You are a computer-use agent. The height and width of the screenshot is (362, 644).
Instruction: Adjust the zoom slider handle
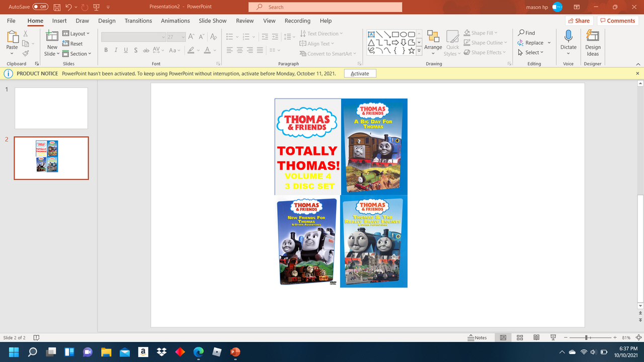point(587,337)
